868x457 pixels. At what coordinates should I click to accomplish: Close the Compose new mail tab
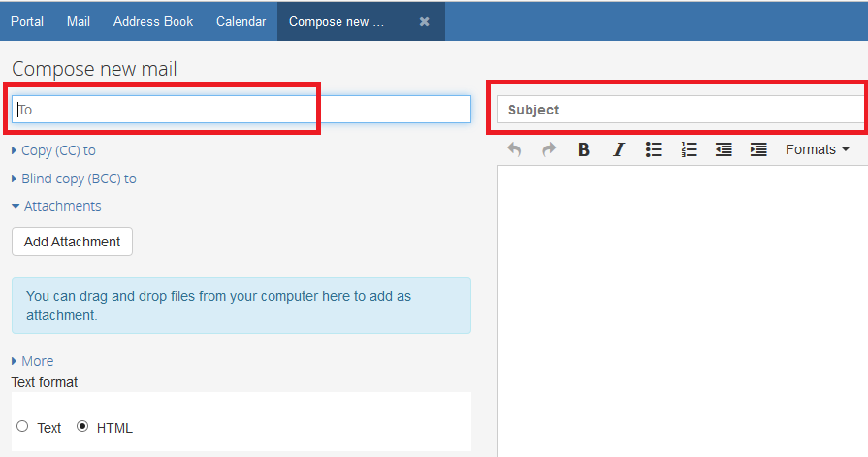(424, 21)
